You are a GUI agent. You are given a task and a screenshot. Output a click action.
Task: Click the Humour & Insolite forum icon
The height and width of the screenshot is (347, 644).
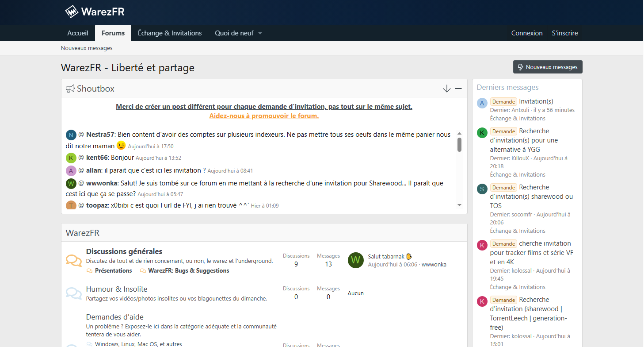(x=74, y=293)
